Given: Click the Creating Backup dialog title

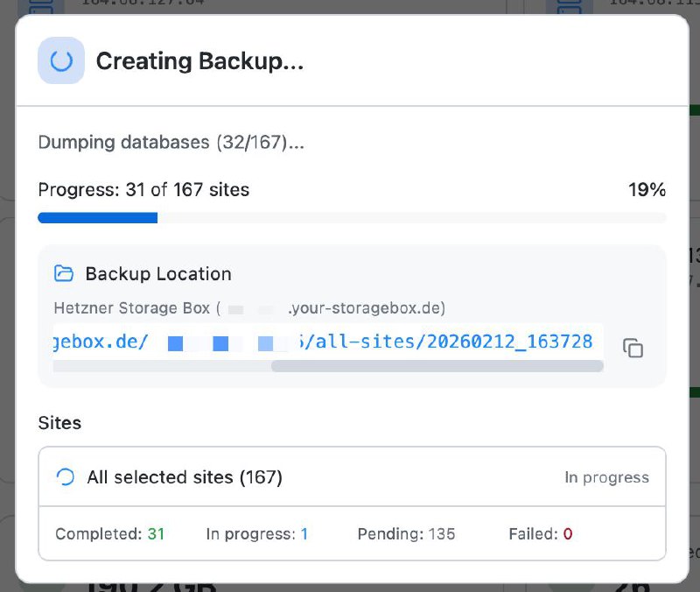Looking at the screenshot, I should click(x=199, y=61).
